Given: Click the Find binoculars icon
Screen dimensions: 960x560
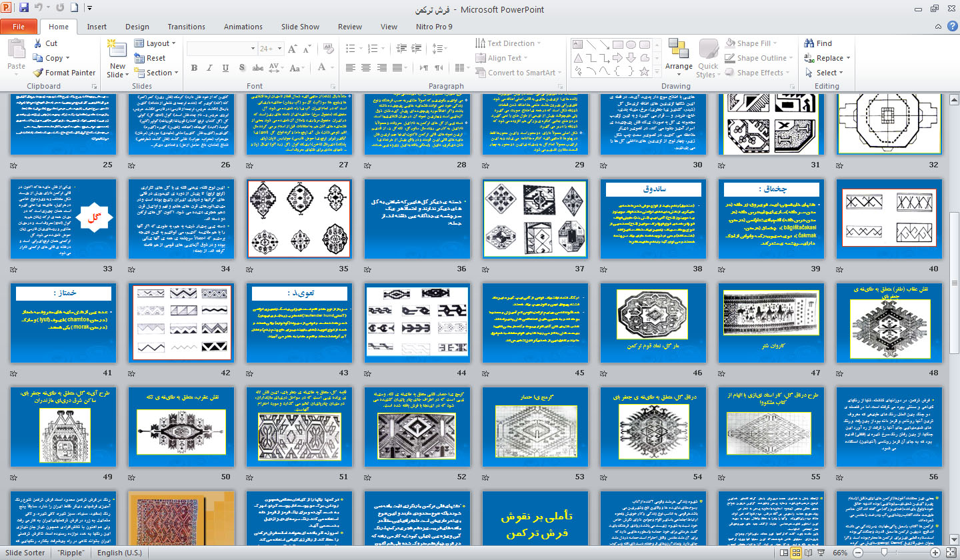Looking at the screenshot, I should pyautogui.click(x=809, y=43).
